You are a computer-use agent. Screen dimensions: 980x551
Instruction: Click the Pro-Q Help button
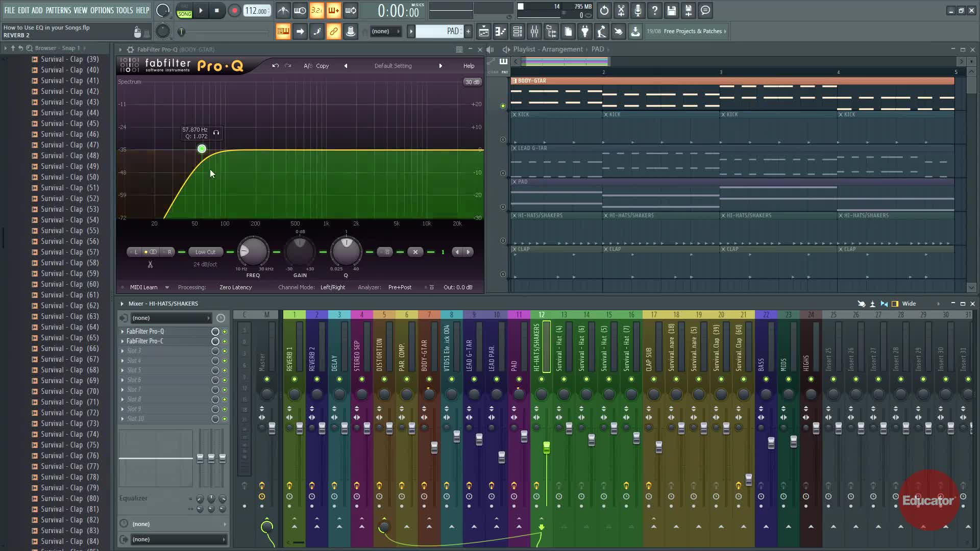[469, 66]
